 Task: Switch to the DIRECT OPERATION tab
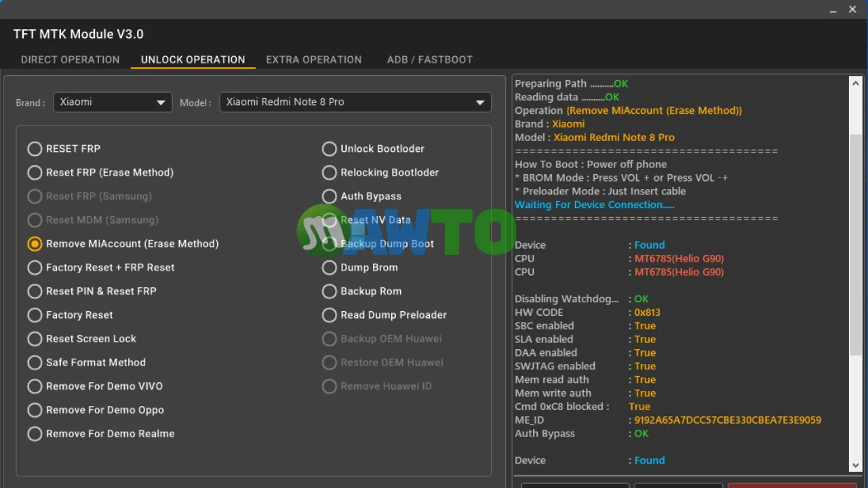(70, 60)
